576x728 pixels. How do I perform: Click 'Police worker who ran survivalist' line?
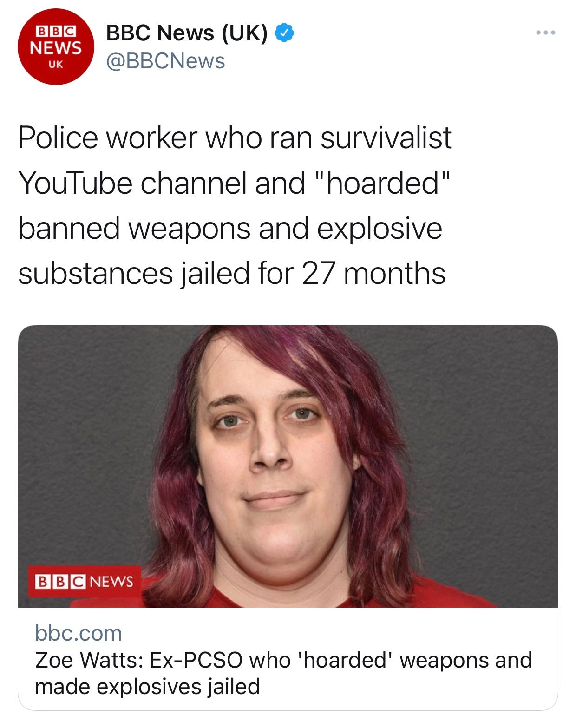pyautogui.click(x=235, y=138)
